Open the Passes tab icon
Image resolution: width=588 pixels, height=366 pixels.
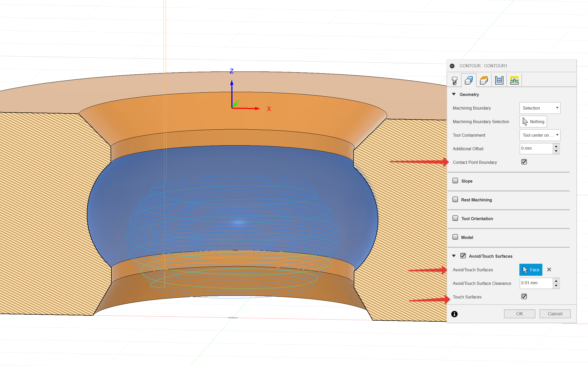[x=499, y=80]
